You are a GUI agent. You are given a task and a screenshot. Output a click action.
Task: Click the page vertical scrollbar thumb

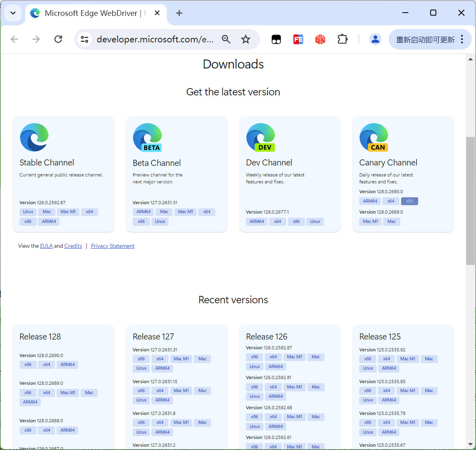click(470, 201)
